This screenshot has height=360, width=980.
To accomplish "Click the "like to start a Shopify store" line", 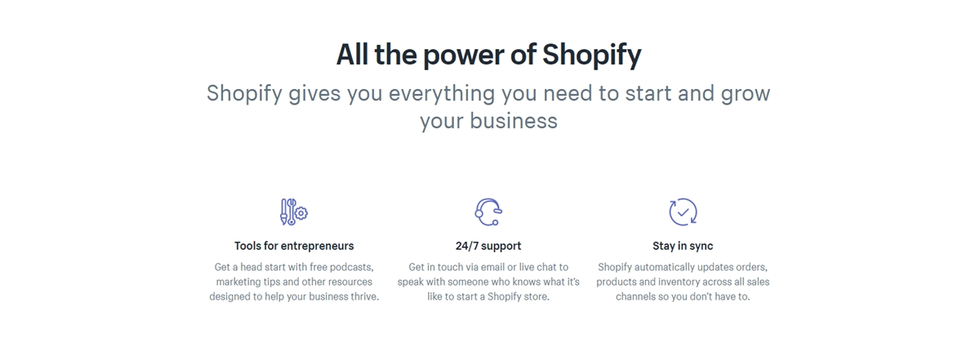I will (x=488, y=296).
